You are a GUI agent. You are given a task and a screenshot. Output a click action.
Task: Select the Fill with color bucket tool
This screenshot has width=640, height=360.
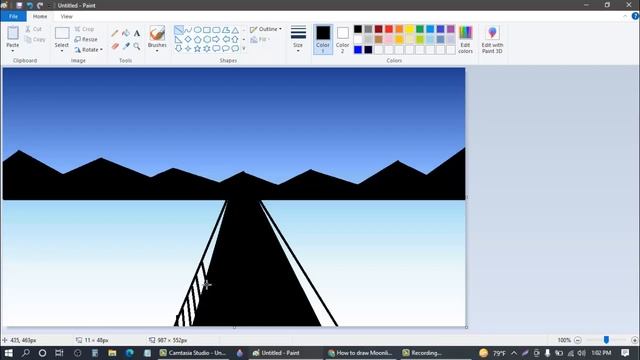tap(126, 33)
